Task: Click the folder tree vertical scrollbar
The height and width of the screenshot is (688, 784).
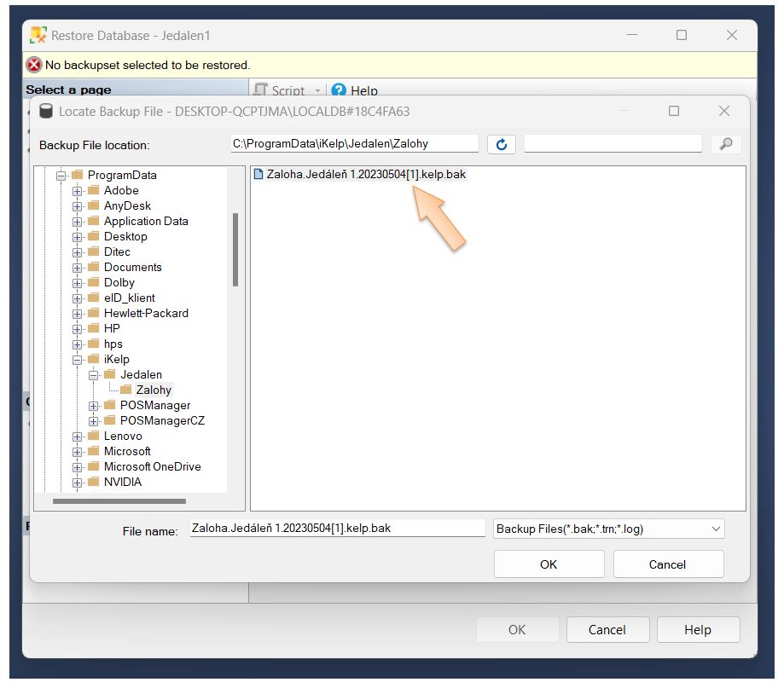Action: (235, 249)
